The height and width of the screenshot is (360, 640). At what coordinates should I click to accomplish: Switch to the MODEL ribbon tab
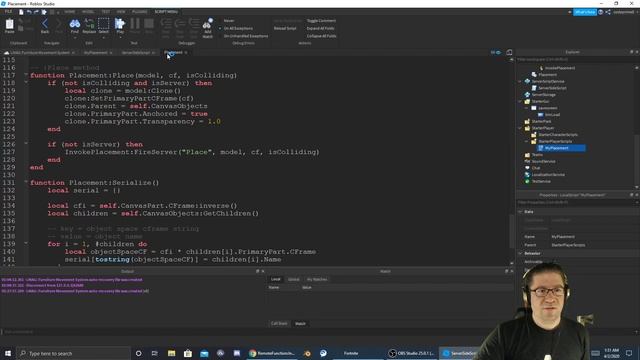tap(88, 12)
